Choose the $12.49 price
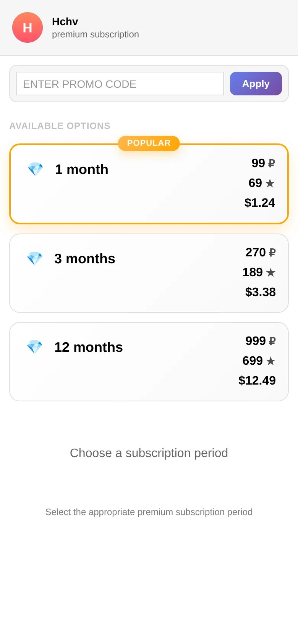 click(x=257, y=380)
